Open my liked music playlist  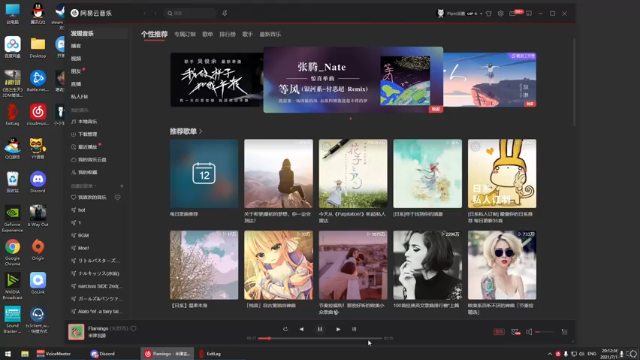[x=89, y=197]
